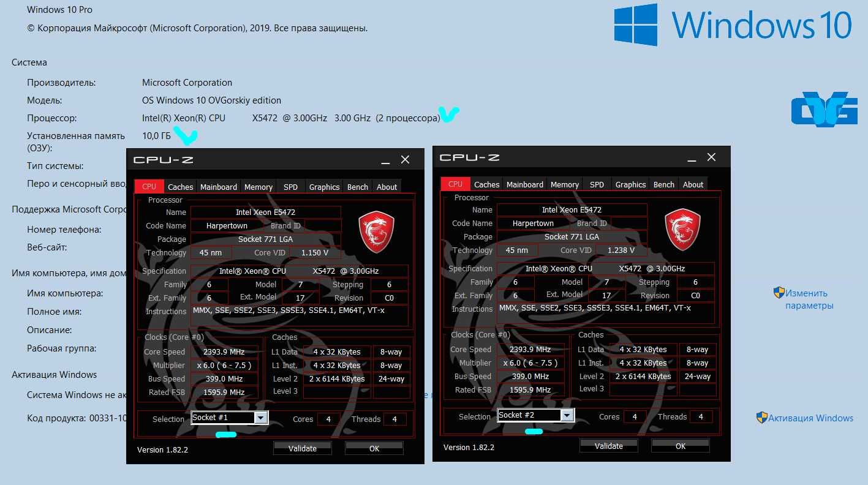Open About tab in right CPU-Z window
Screen dimensions: 868x485
pyautogui.click(x=693, y=184)
